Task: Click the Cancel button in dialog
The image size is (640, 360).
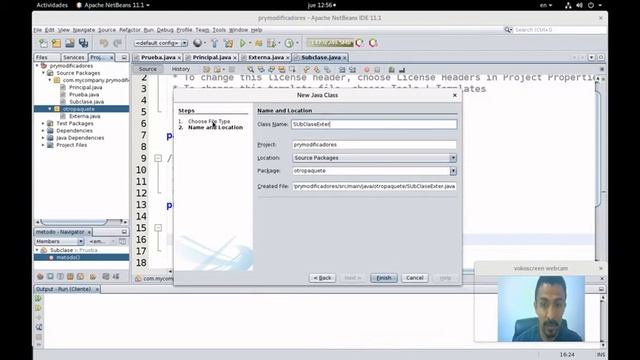Action: click(x=415, y=278)
